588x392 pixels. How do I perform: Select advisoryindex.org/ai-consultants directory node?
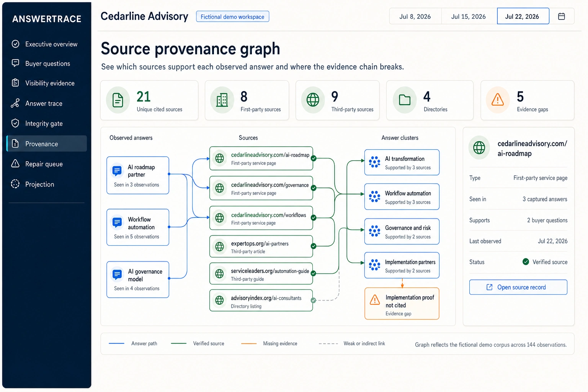(x=261, y=301)
